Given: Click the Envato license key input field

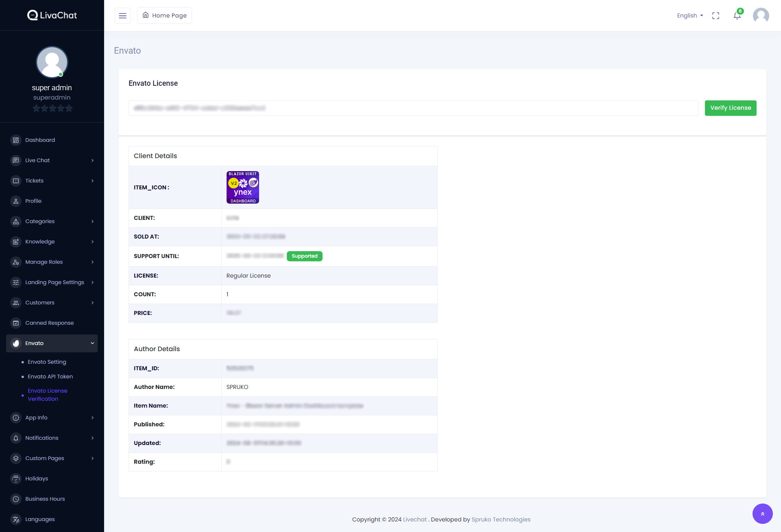Looking at the screenshot, I should 413,108.
